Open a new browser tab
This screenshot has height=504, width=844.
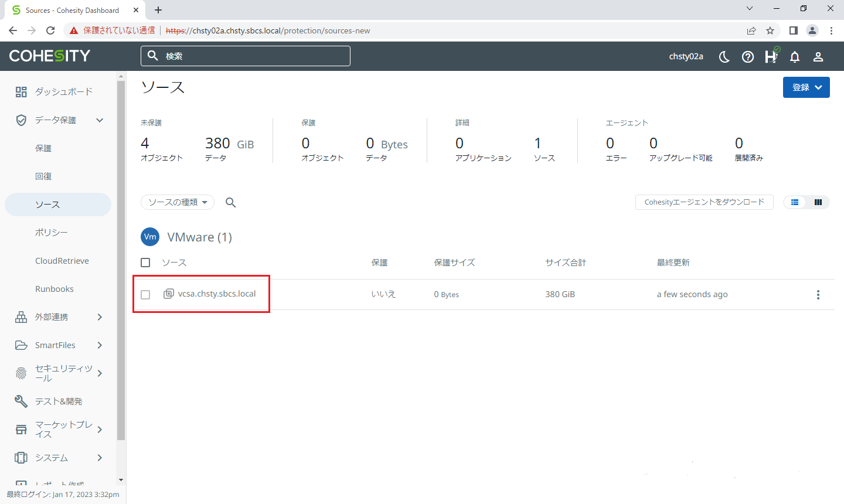pyautogui.click(x=158, y=10)
